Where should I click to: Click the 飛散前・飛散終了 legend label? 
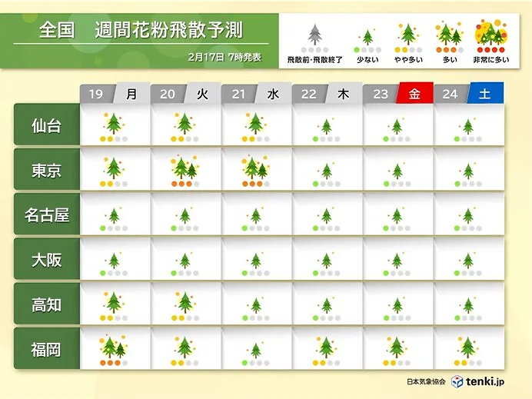[315, 60]
